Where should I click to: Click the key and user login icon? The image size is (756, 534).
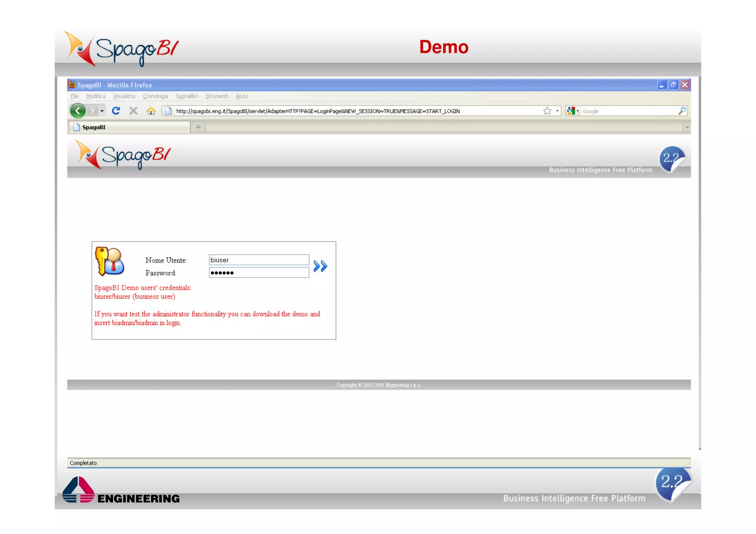click(x=110, y=261)
